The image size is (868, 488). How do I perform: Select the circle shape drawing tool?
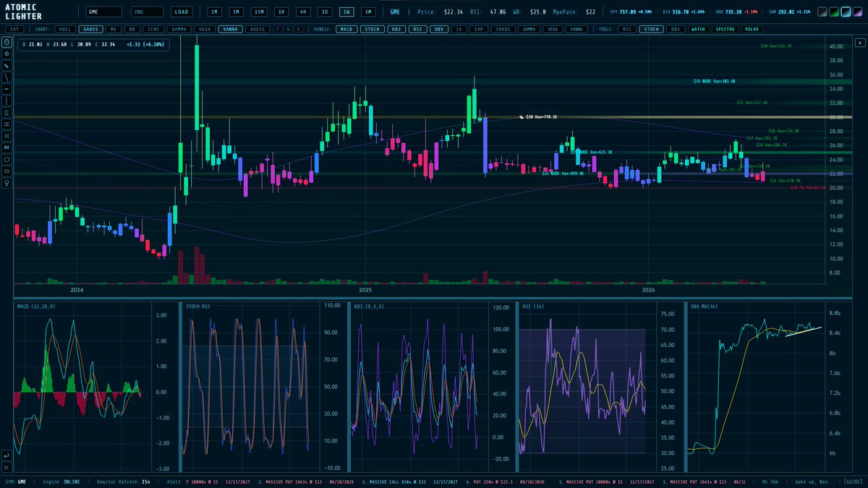(7, 158)
